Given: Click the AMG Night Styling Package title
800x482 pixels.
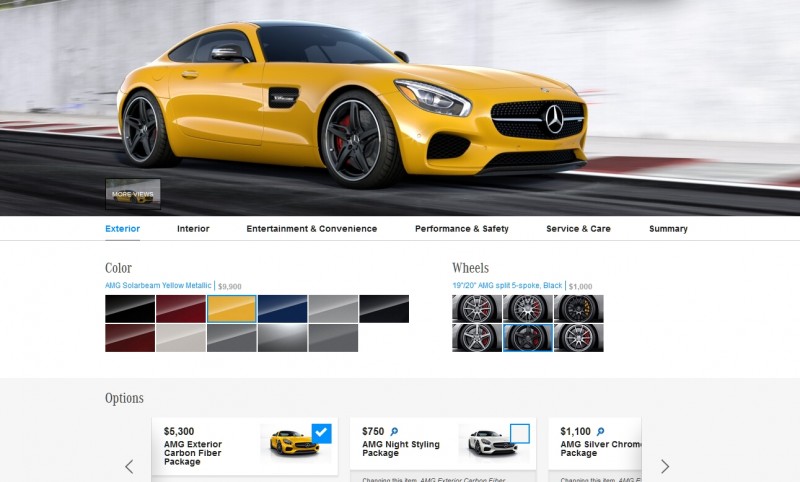Looking at the screenshot, I should (x=401, y=448).
